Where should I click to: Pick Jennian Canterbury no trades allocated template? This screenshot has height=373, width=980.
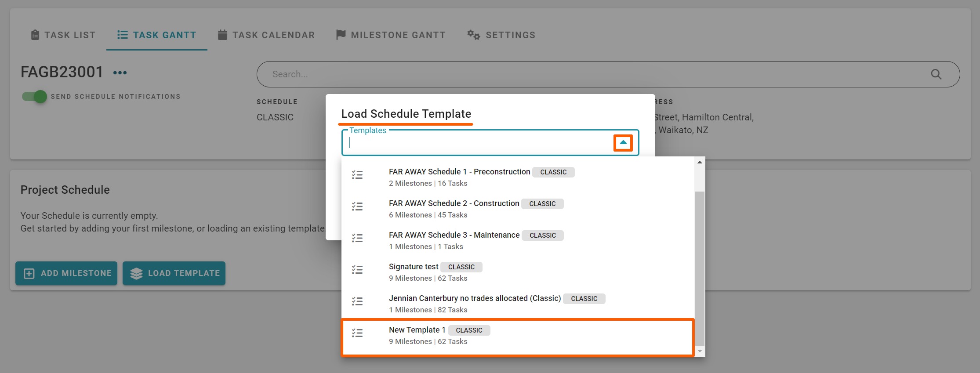[475, 298]
